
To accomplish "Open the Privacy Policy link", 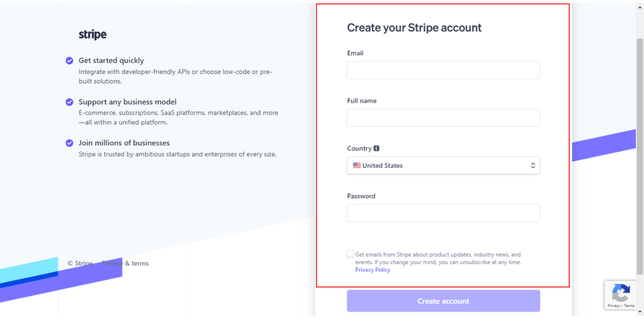I will [x=372, y=270].
